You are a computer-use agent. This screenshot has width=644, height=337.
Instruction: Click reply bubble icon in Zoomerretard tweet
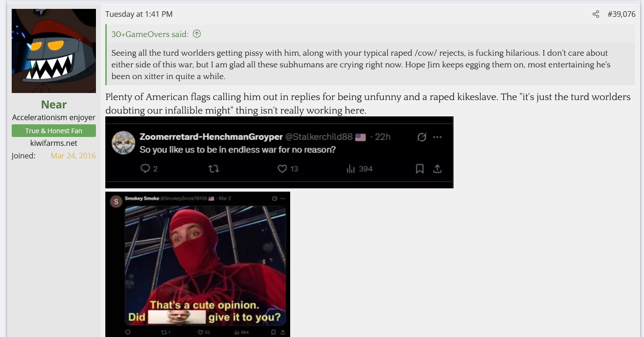[x=145, y=169]
